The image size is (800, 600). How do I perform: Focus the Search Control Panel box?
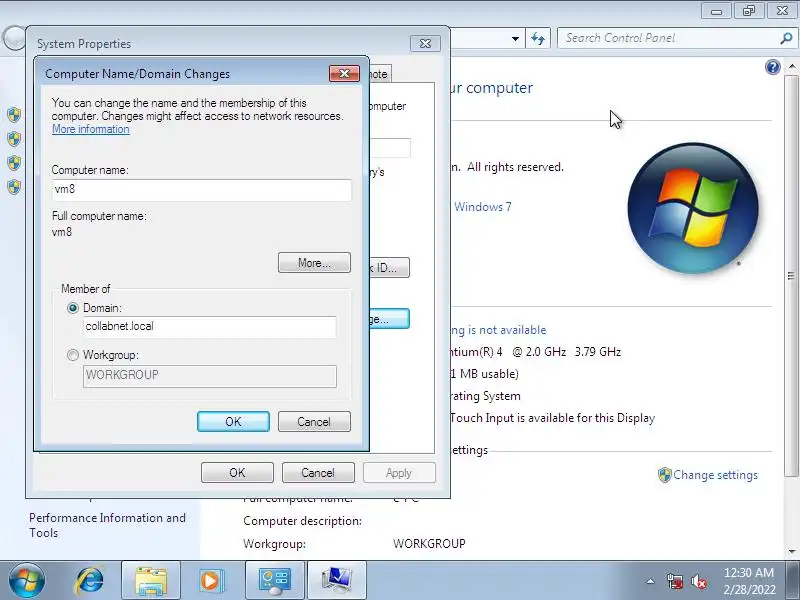tap(668, 38)
